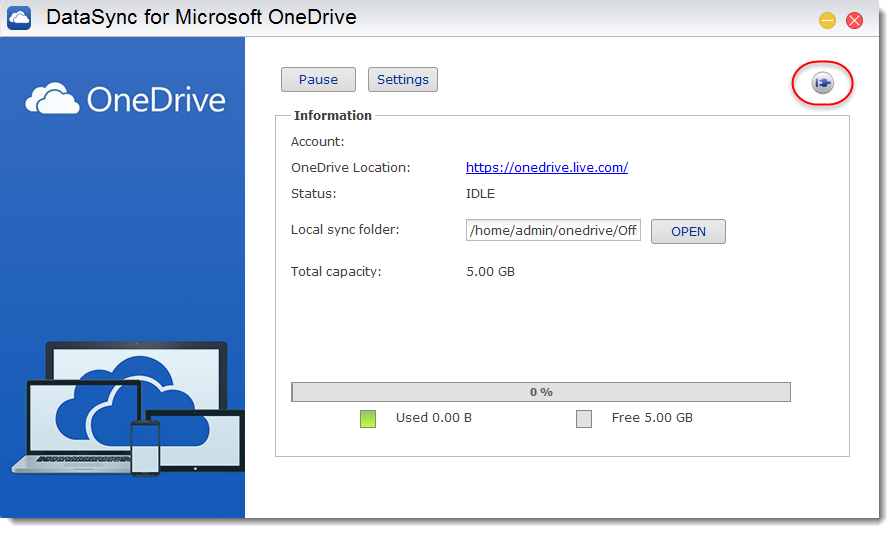This screenshot has height=533, width=894.
Task: Click the 'OneDrive Location:' label
Action: point(351,168)
